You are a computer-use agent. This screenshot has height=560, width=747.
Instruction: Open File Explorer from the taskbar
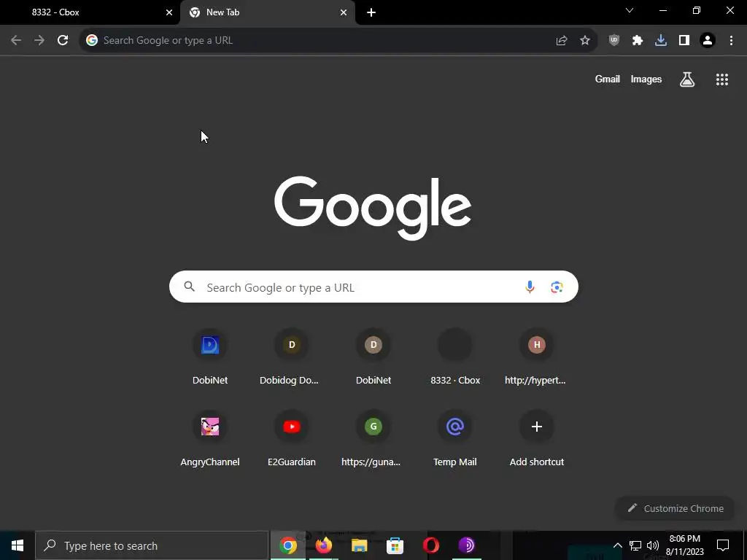pos(359,545)
